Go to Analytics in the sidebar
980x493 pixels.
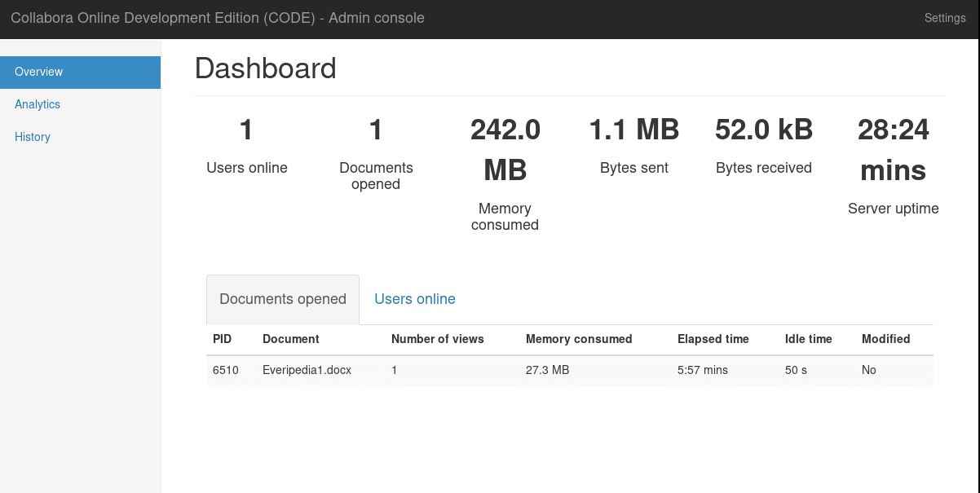(38, 104)
